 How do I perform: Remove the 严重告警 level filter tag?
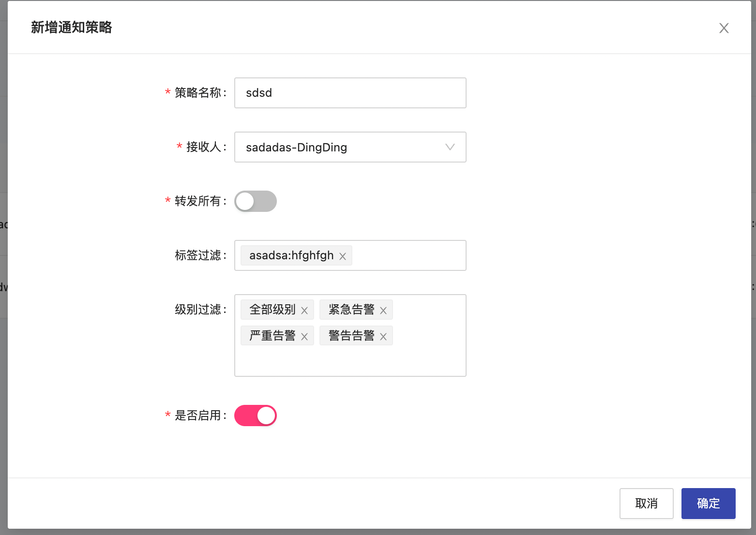tap(304, 336)
